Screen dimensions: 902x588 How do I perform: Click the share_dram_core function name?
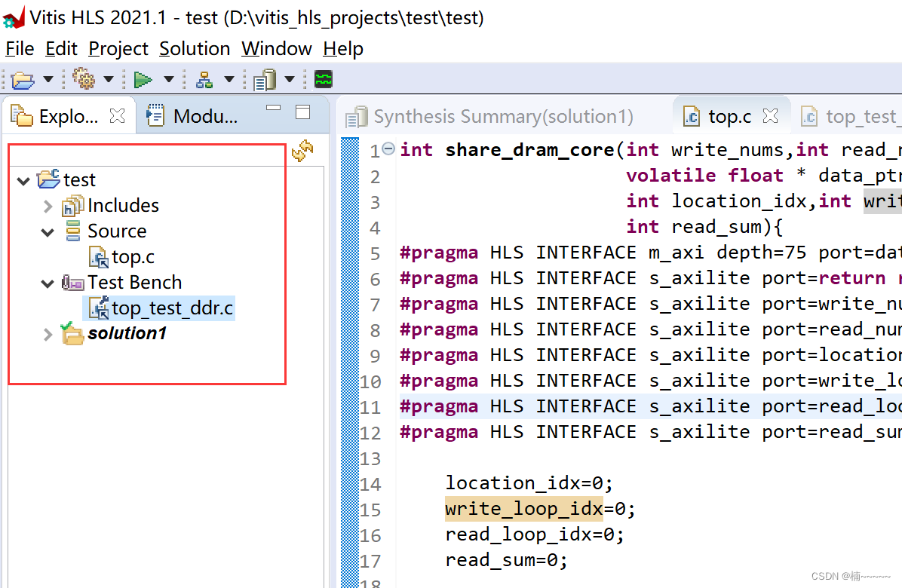pyautogui.click(x=529, y=151)
